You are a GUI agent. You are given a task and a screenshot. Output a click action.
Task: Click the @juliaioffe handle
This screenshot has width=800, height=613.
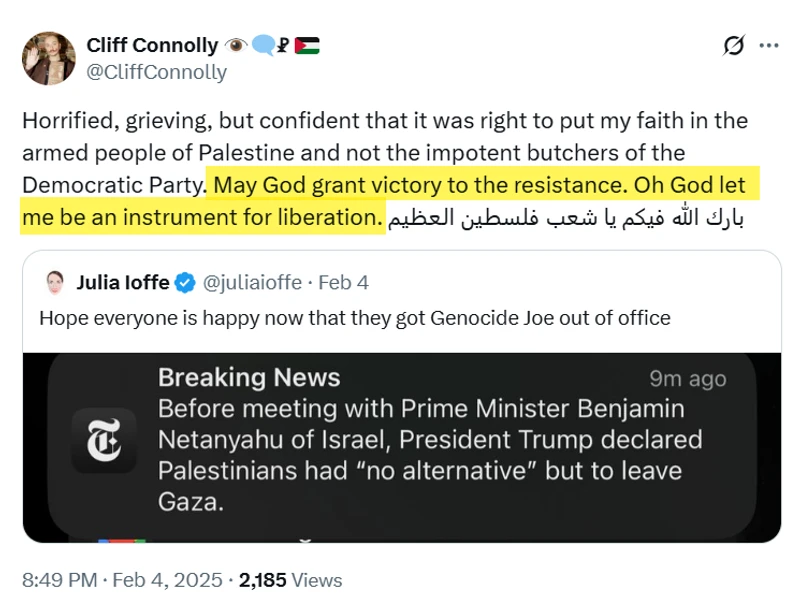pyautogui.click(x=253, y=283)
